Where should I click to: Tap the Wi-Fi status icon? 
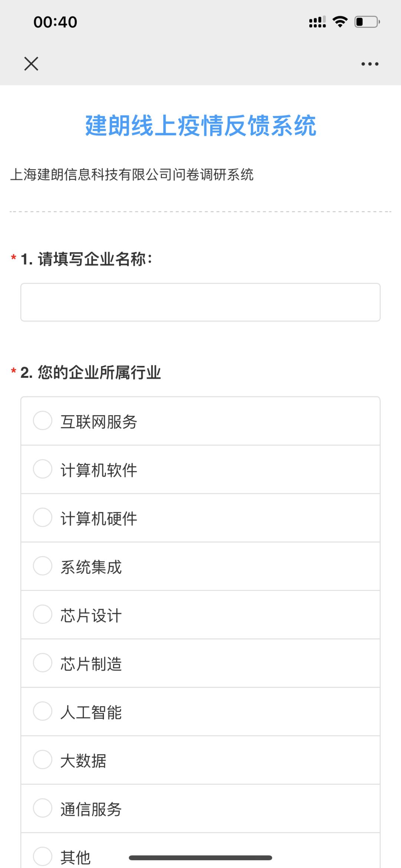coord(340,22)
